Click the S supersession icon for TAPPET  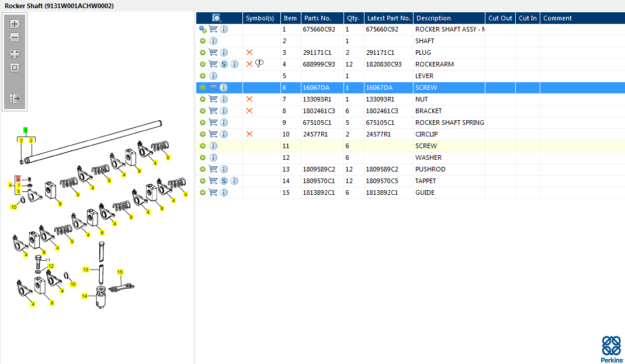pos(224,181)
